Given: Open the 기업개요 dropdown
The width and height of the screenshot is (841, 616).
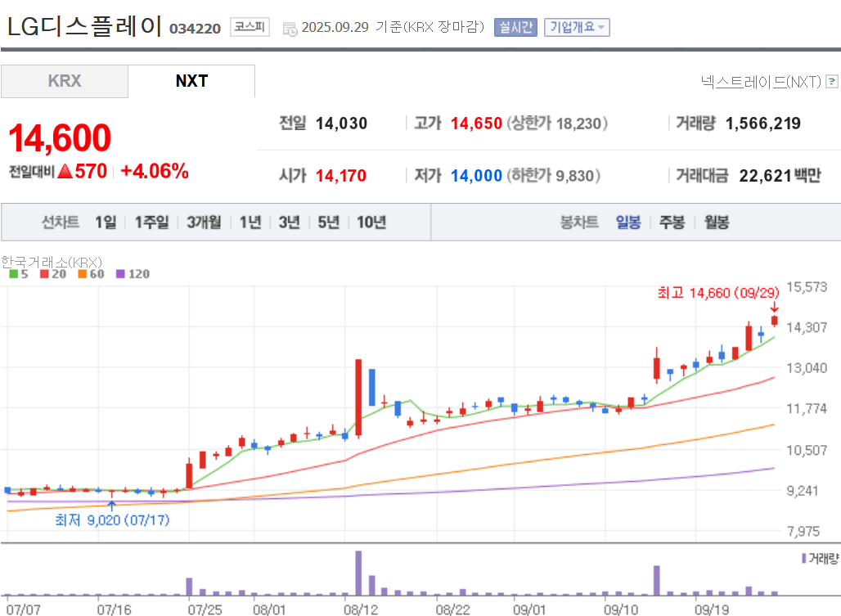Looking at the screenshot, I should 577,27.
